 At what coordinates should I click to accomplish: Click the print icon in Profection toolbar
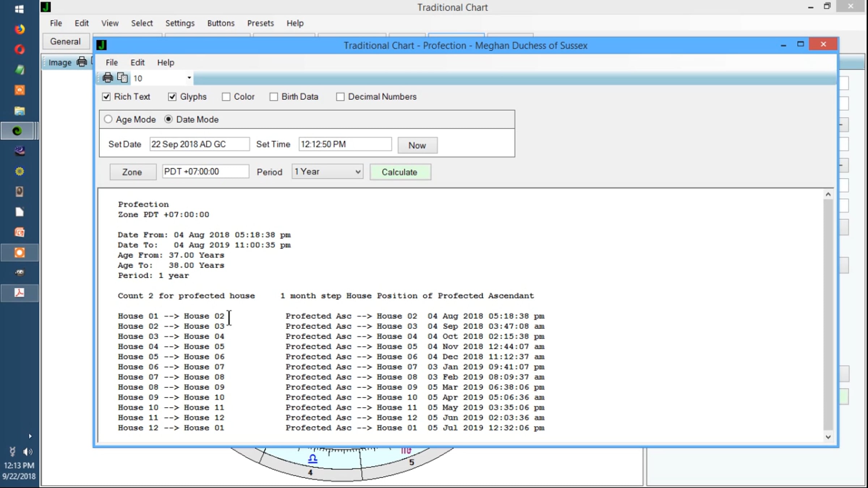108,78
